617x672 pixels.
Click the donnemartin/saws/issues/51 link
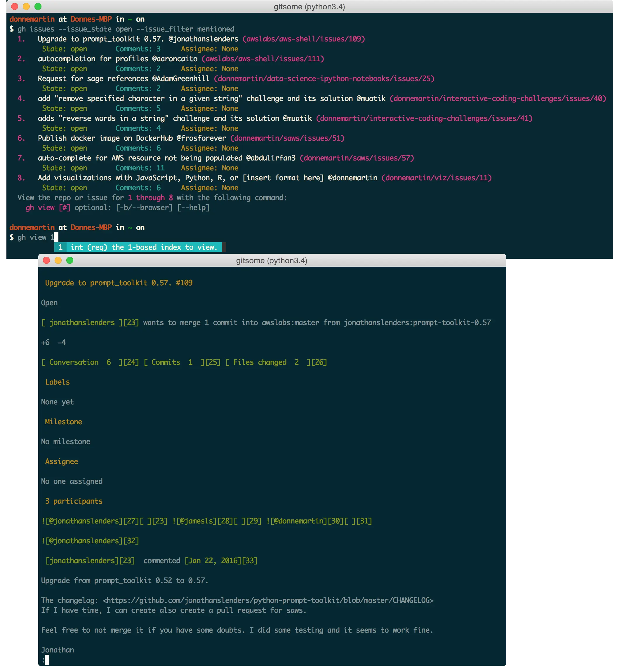(x=287, y=138)
